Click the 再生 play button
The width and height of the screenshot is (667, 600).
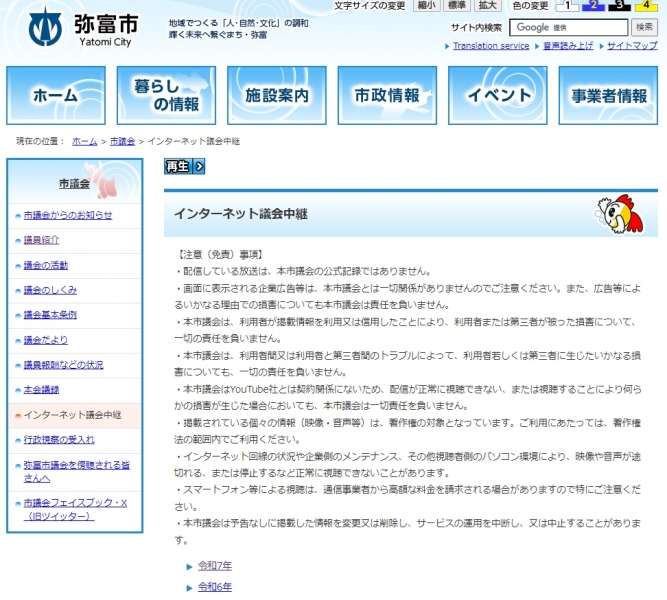(185, 166)
